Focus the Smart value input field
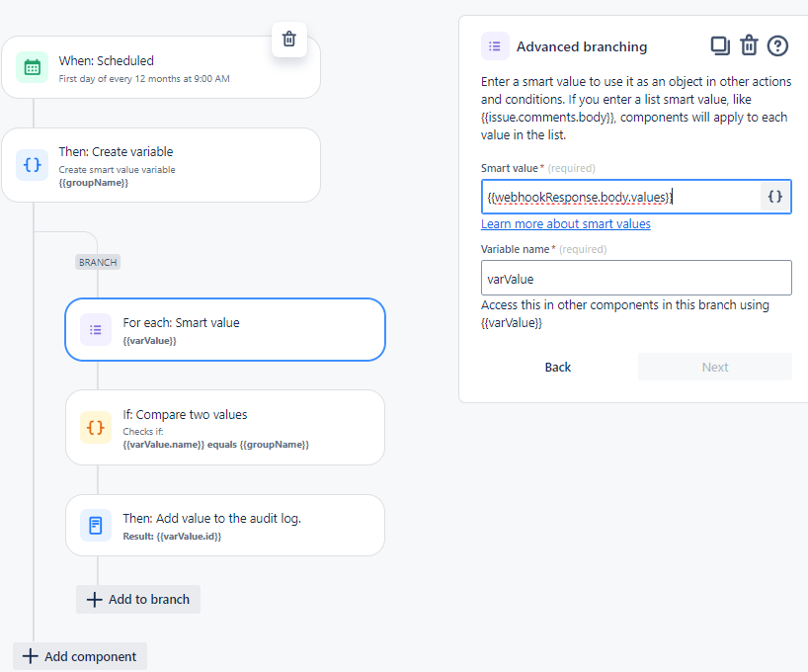 (x=620, y=197)
